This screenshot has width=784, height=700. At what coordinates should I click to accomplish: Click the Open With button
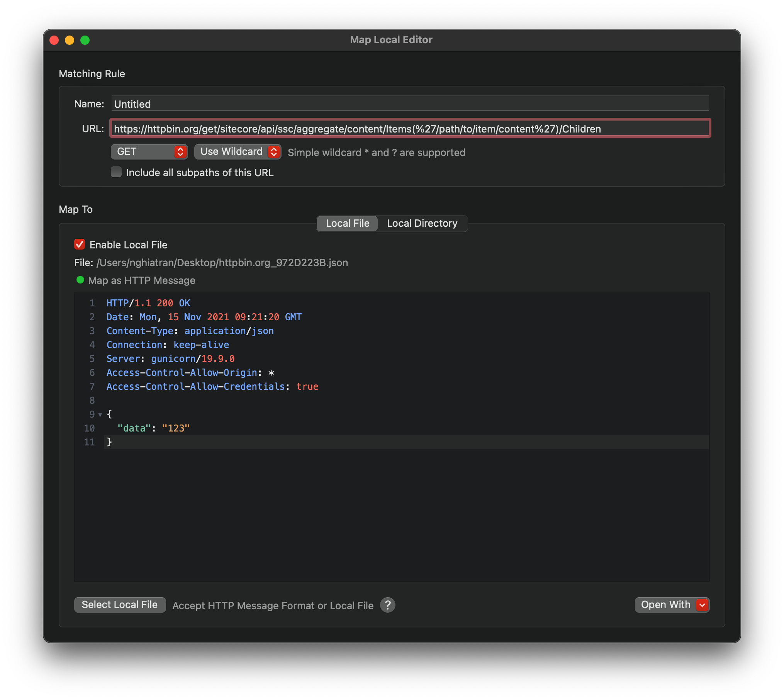[665, 605]
